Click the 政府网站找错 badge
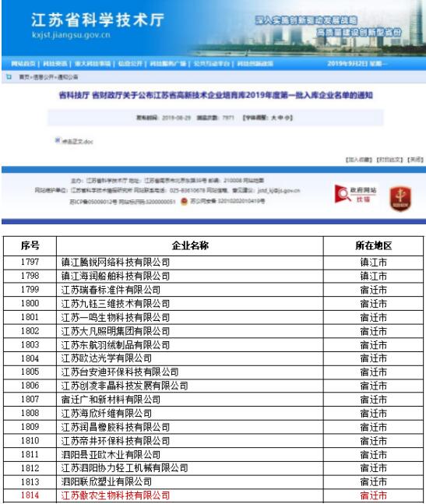 point(355,194)
